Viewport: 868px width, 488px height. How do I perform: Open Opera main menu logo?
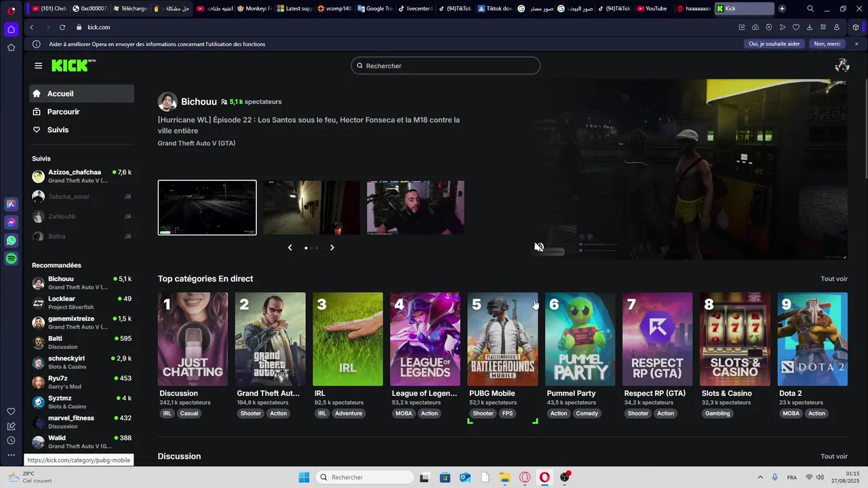(12, 10)
